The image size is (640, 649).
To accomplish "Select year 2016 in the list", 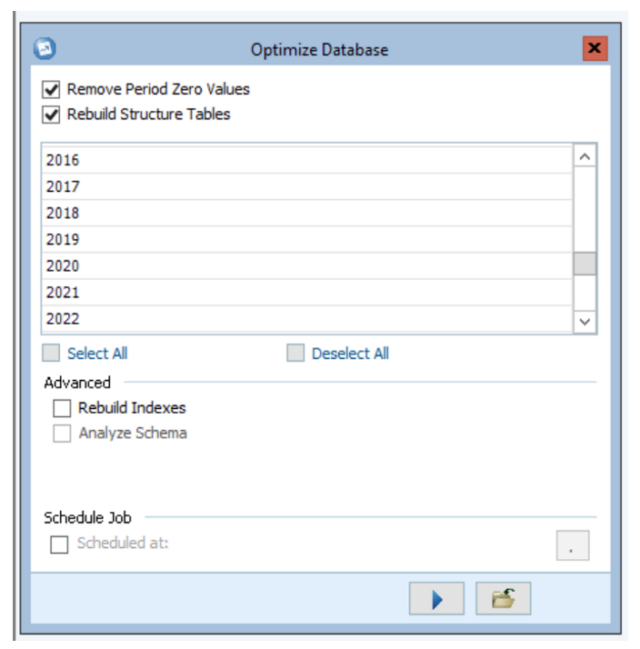I will tap(307, 160).
